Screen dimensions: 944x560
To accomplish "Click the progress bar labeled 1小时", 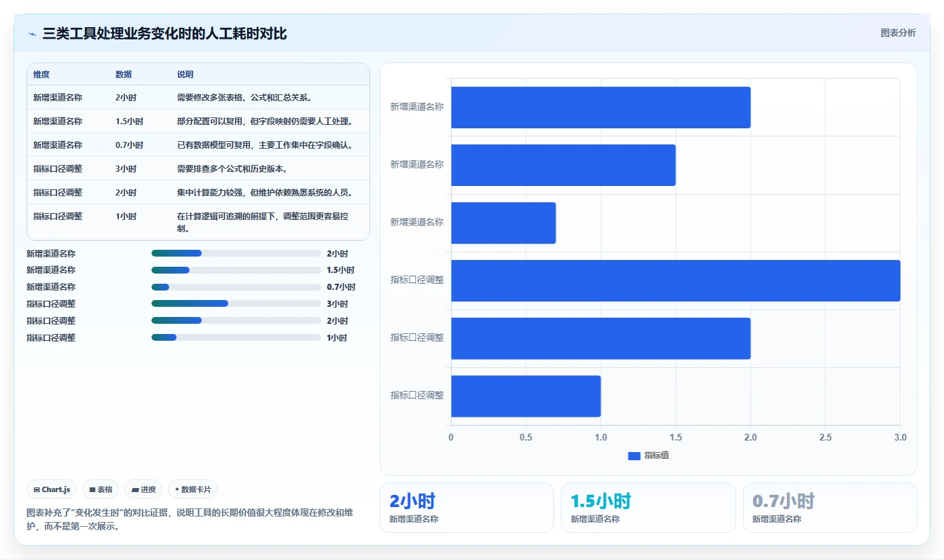I will (236, 337).
